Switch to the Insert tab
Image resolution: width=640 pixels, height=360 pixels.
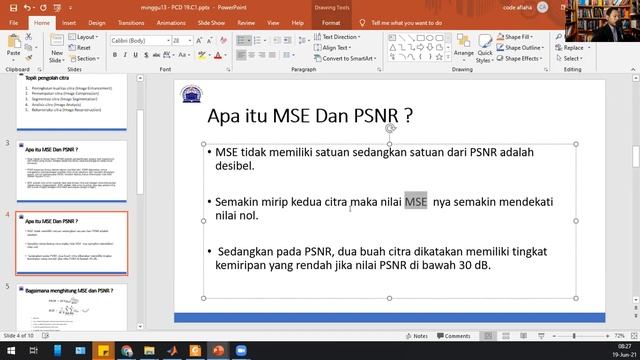coord(69,23)
